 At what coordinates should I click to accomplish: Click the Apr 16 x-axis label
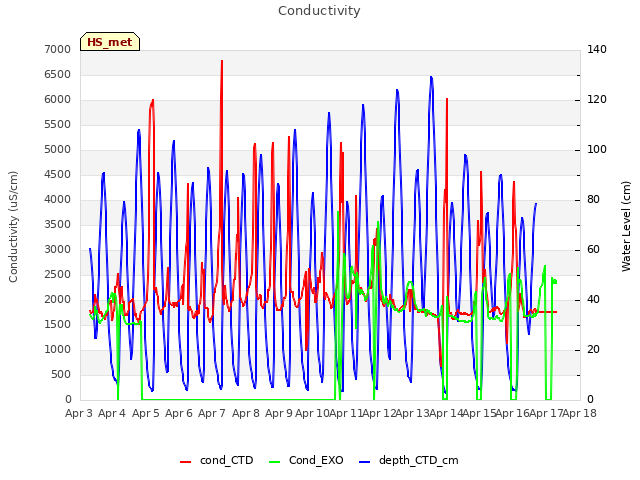[513, 413]
